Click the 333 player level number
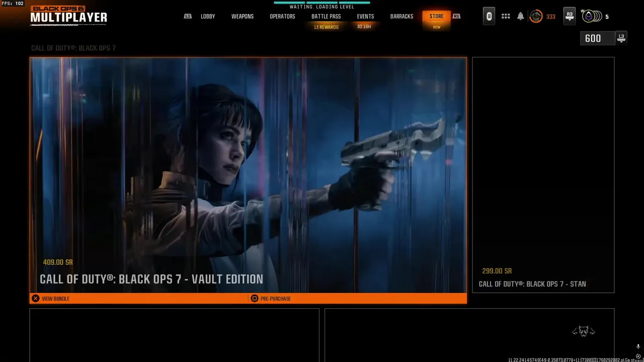644x362 pixels. [551, 17]
